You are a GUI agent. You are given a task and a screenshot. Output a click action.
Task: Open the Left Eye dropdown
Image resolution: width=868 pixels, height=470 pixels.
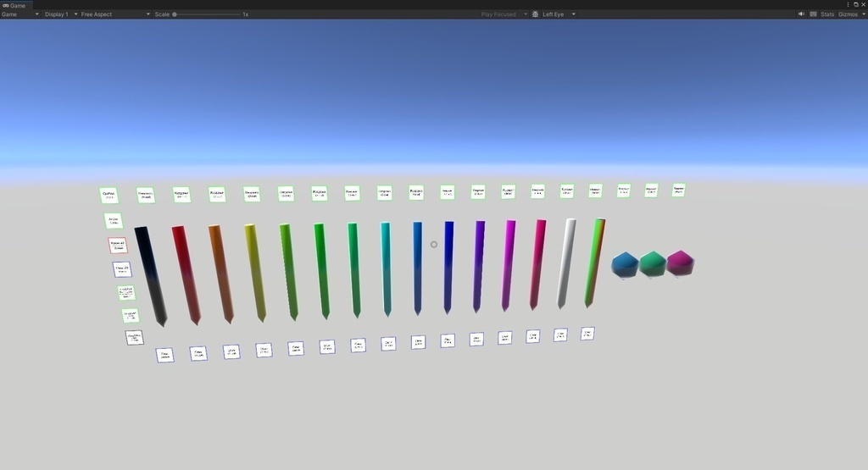(559, 14)
